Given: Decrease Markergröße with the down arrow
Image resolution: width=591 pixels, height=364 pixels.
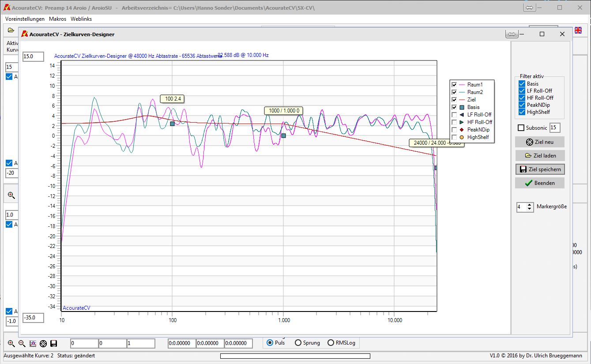Looking at the screenshot, I should click(x=530, y=209).
